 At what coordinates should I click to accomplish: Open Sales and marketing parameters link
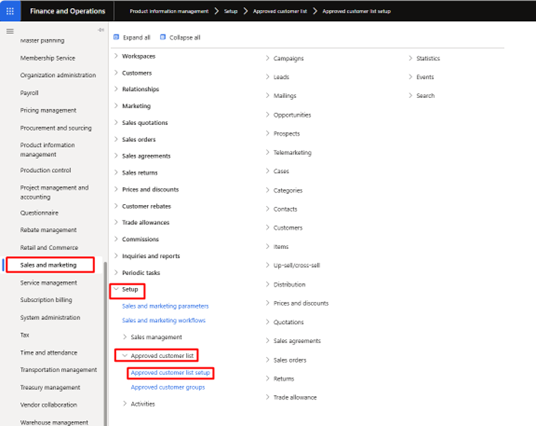165,306
